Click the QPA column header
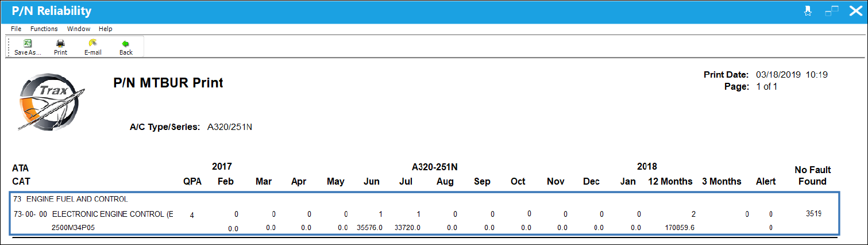The image size is (868, 245). click(192, 181)
